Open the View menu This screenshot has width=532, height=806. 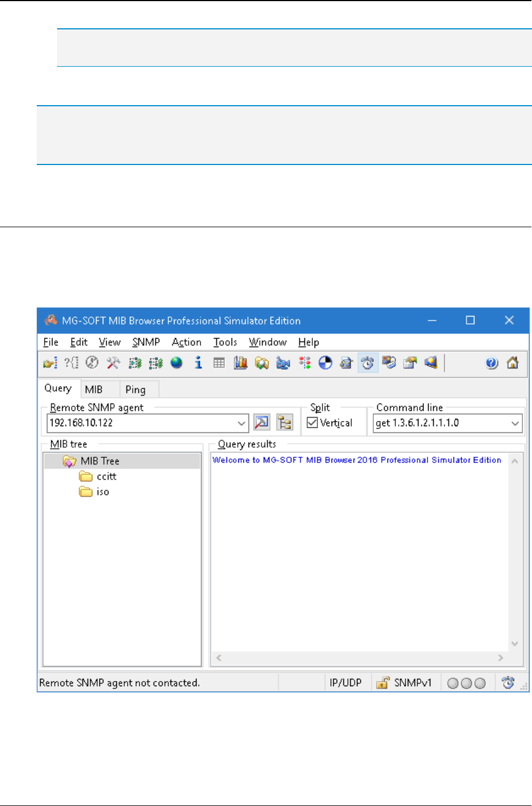(x=110, y=342)
